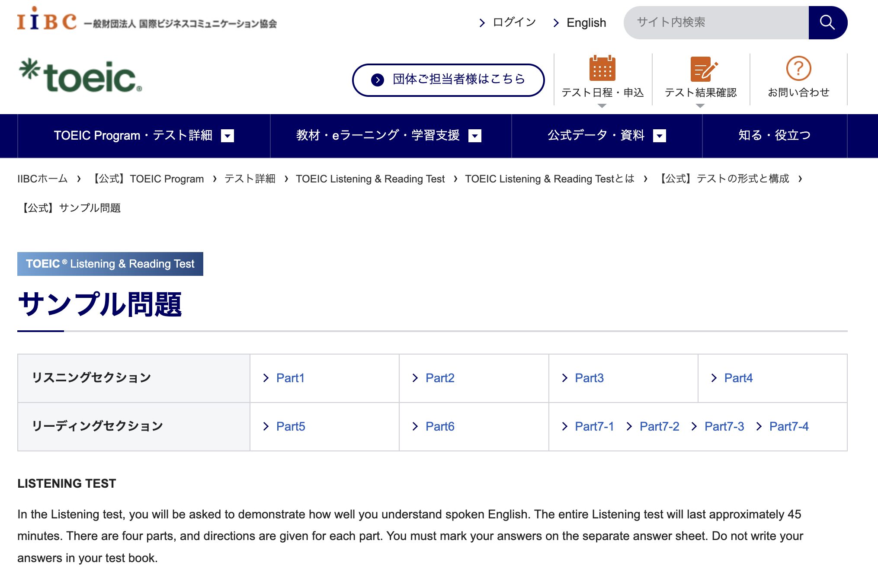This screenshot has height=588, width=878.
Task: Expand the 教材・eラーニング・学習支援 menu arrow
Action: pyautogui.click(x=475, y=136)
